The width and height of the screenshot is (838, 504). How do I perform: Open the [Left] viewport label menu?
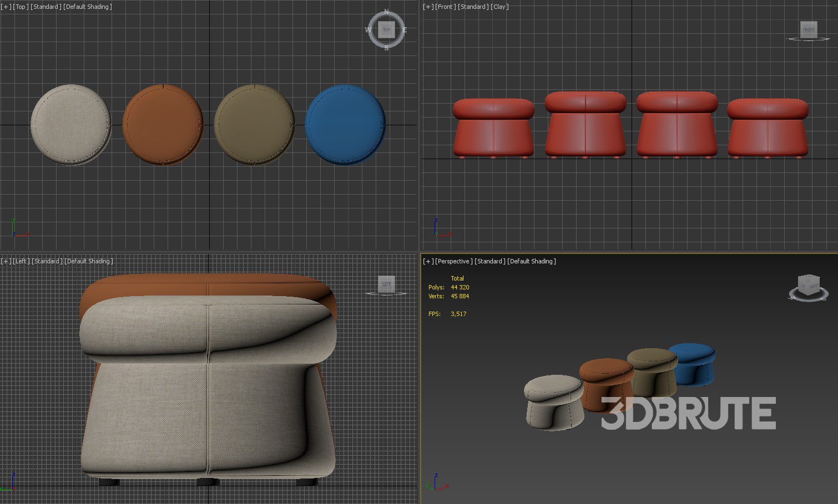[21, 261]
